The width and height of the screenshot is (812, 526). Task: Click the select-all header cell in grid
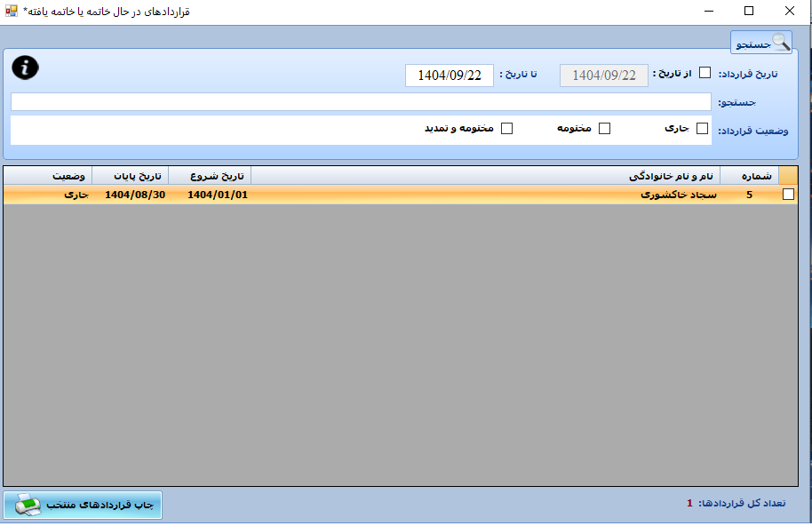788,175
